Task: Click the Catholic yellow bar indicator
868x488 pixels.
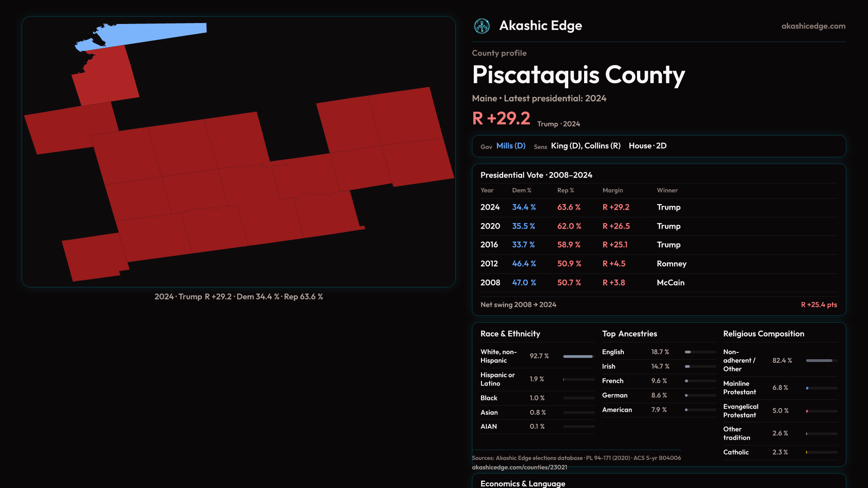Action: pyautogui.click(x=807, y=452)
